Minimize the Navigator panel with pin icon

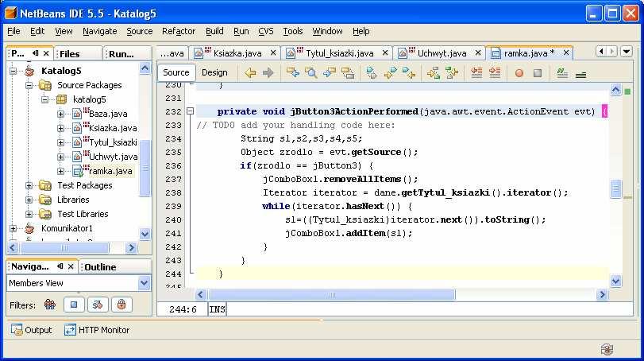coord(60,266)
